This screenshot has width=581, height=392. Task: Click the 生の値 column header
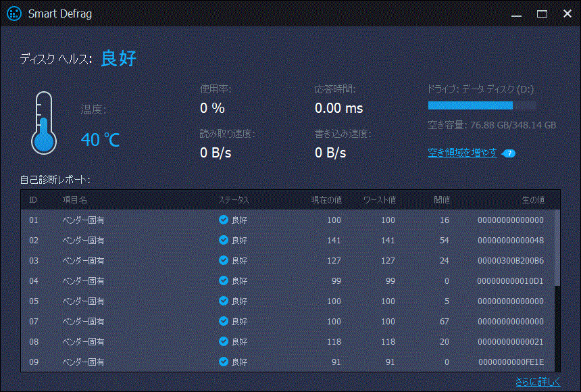533,200
